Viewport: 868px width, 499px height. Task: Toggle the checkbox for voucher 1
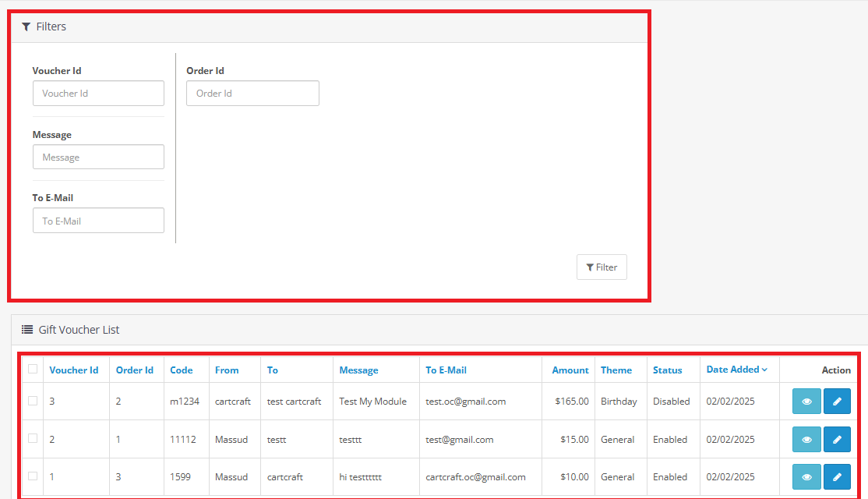point(33,476)
